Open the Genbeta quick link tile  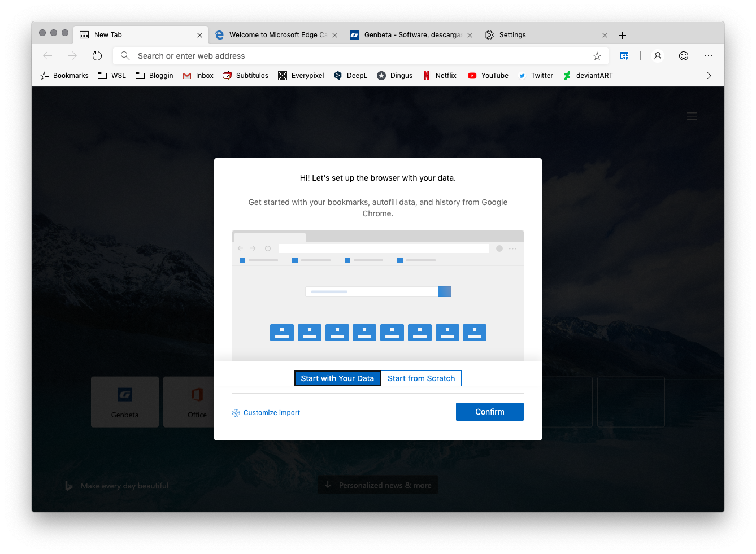125,402
